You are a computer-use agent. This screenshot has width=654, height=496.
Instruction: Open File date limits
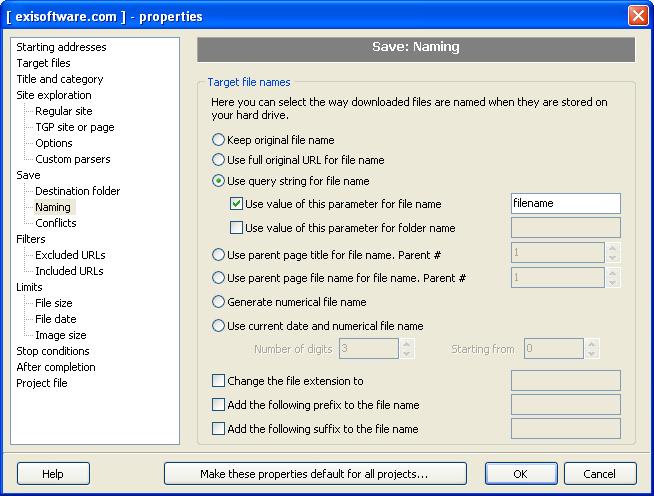pos(56,319)
